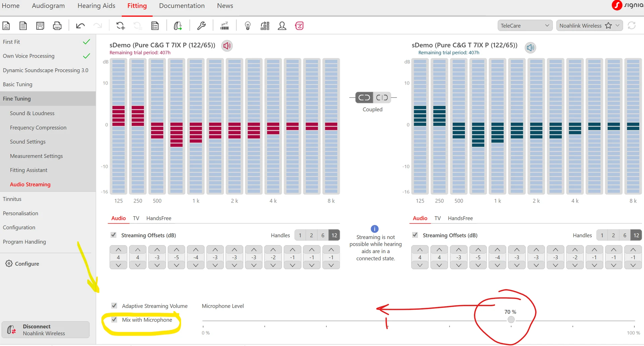The width and height of the screenshot is (644, 346).
Task: Select the uncoupled link toggle button
Action: click(x=382, y=98)
